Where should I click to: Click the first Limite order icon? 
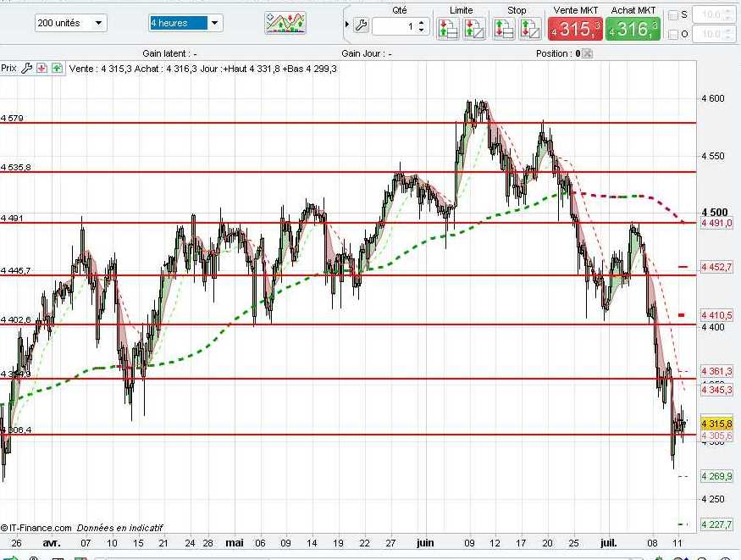448,28
